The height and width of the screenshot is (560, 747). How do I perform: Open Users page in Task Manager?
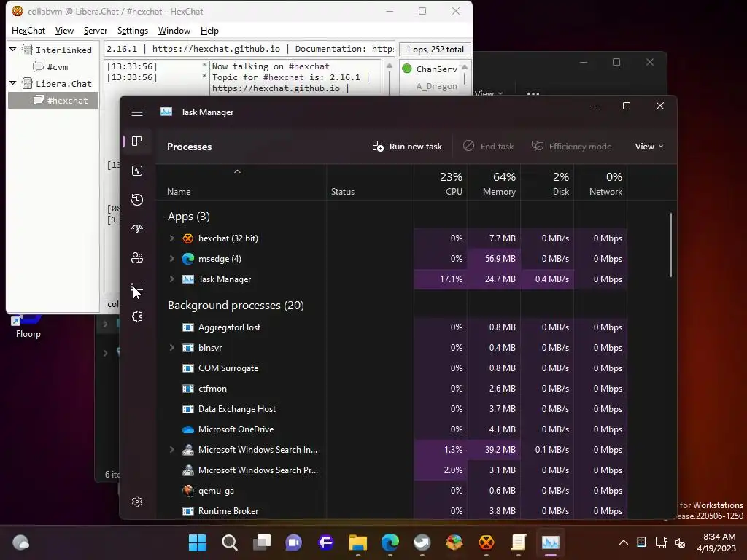tap(137, 258)
